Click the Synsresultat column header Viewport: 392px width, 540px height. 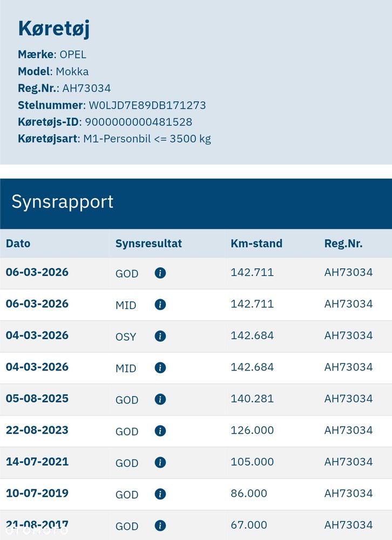(x=148, y=244)
